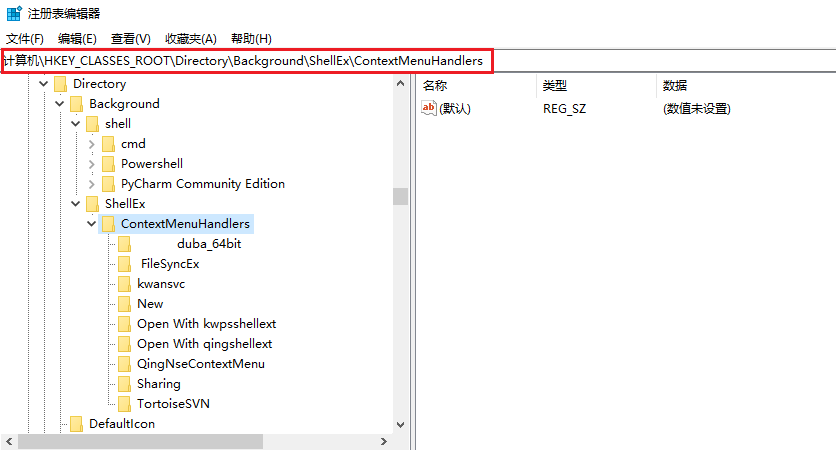Open the 查看(V) menu

(130, 38)
